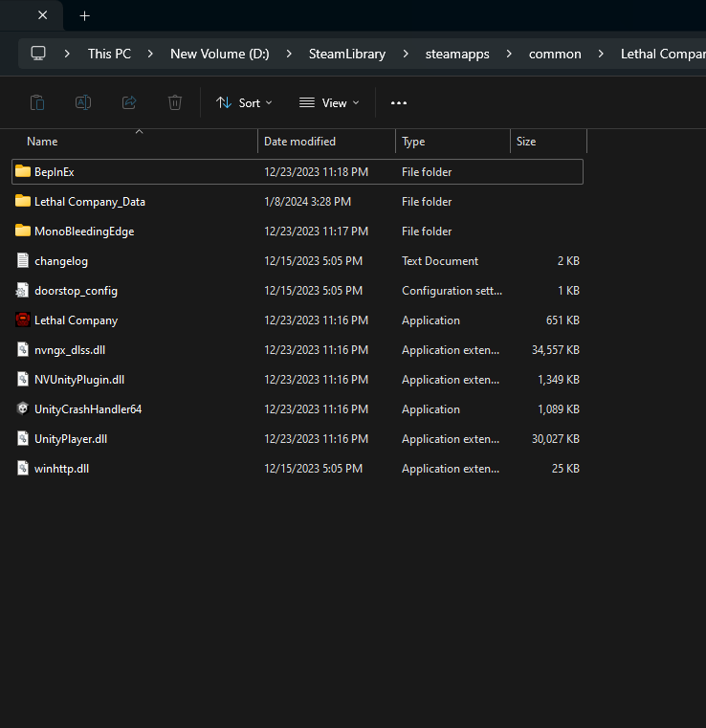The height and width of the screenshot is (728, 706).
Task: Click the 1,349 KB size value
Action: pyautogui.click(x=559, y=380)
